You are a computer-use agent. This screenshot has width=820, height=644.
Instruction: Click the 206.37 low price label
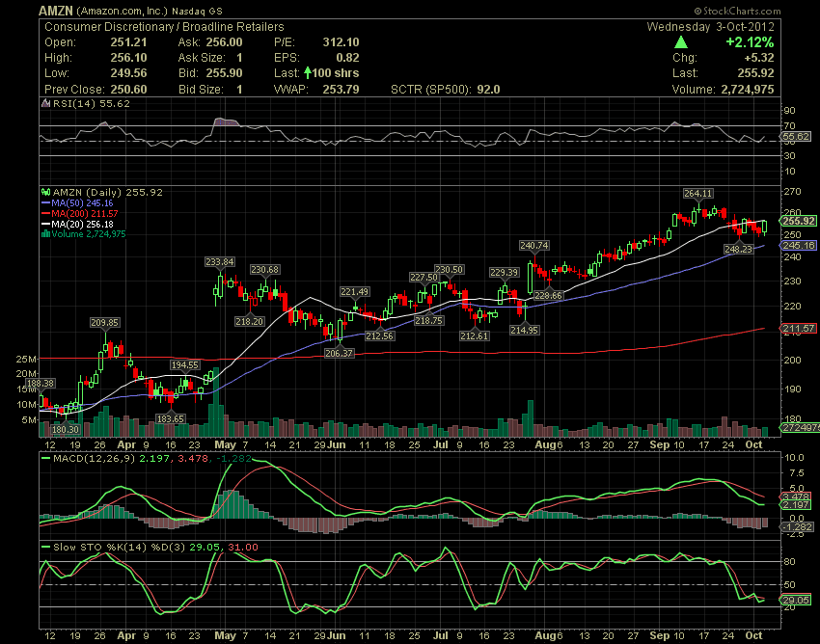point(339,354)
